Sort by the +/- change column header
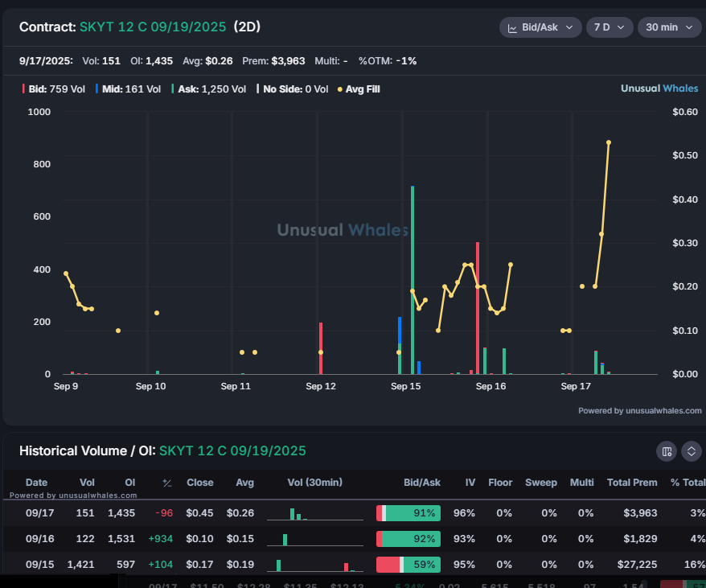This screenshot has width=706, height=588. 167,483
